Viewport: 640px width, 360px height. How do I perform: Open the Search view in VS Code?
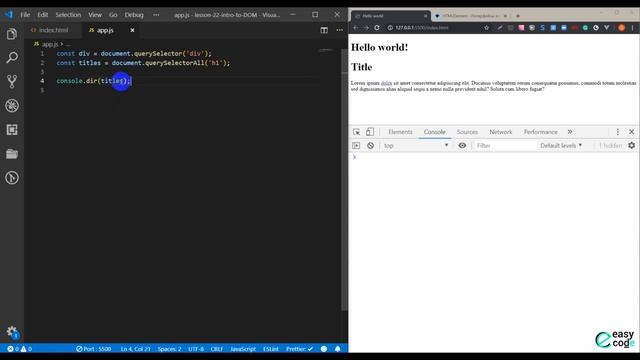pos(12,58)
